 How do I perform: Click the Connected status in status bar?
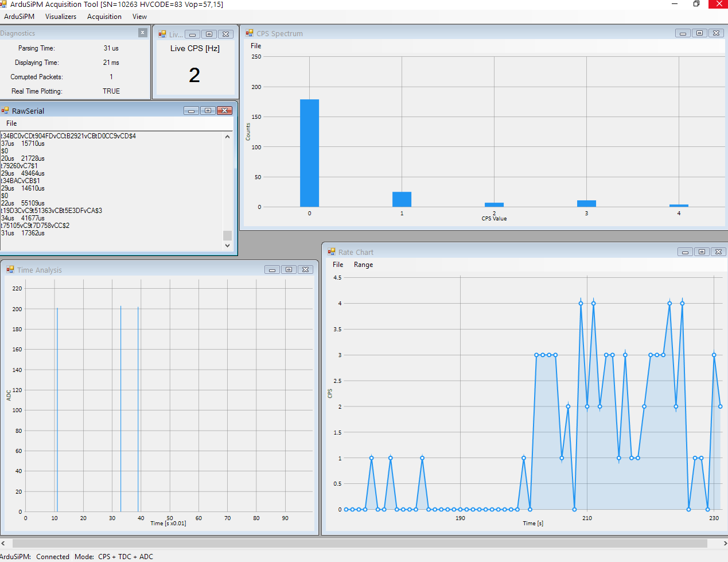pos(53,556)
